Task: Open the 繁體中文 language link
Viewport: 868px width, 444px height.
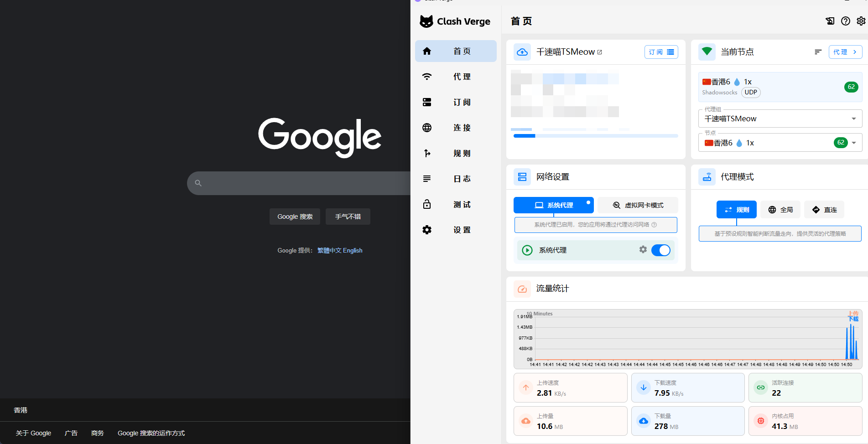Action: 329,250
